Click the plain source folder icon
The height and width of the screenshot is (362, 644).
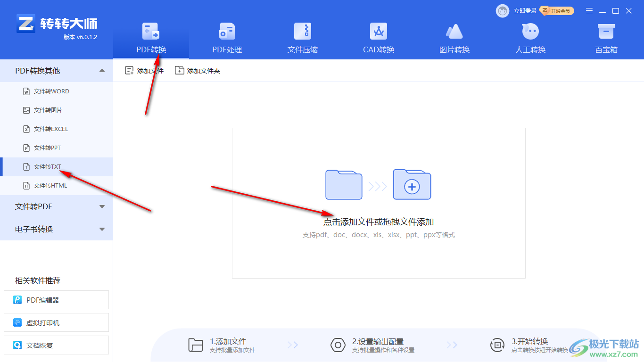344,184
